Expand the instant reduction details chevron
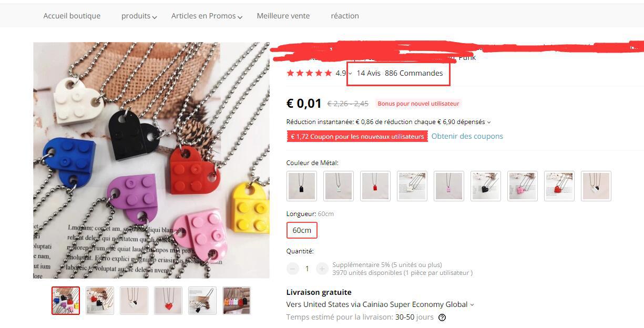 click(489, 122)
